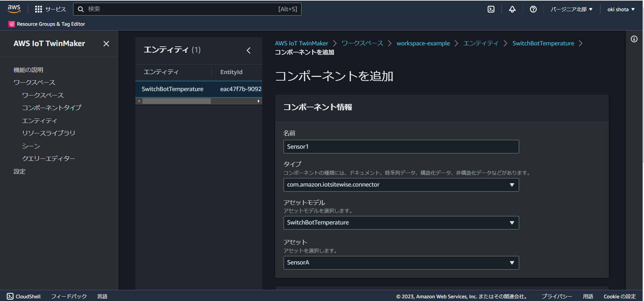644x301 pixels.
Task: Click the workspace-example breadcrumb link
Action: [x=423, y=43]
